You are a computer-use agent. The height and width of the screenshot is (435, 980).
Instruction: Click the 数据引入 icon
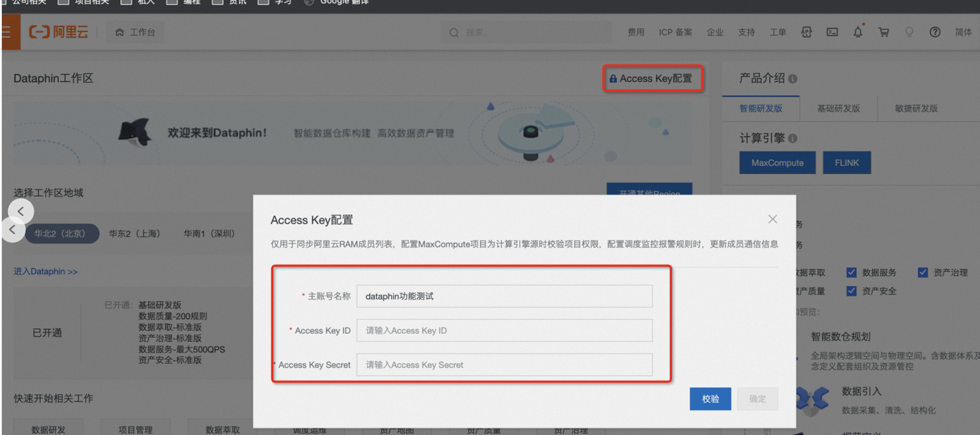tap(813, 400)
